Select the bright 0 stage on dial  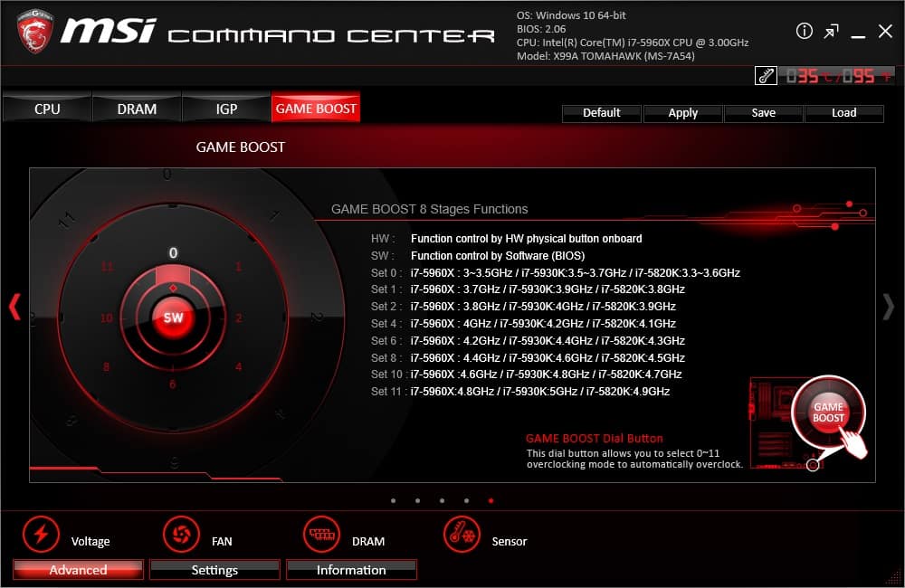(173, 252)
